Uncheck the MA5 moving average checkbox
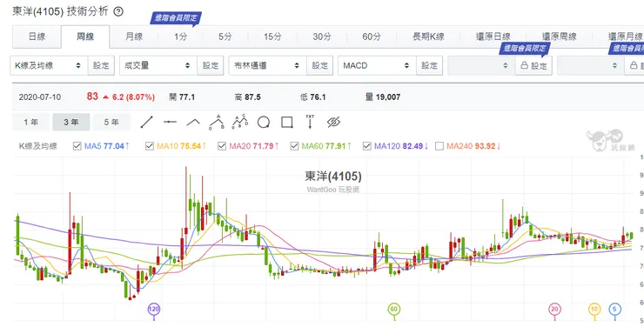Viewport: 644px width, 327px height. pos(77,146)
